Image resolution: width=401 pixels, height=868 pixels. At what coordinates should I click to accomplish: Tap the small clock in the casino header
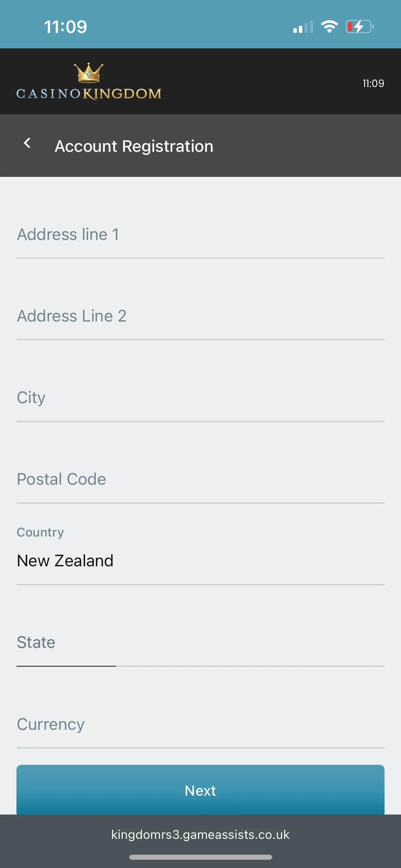coord(373,83)
